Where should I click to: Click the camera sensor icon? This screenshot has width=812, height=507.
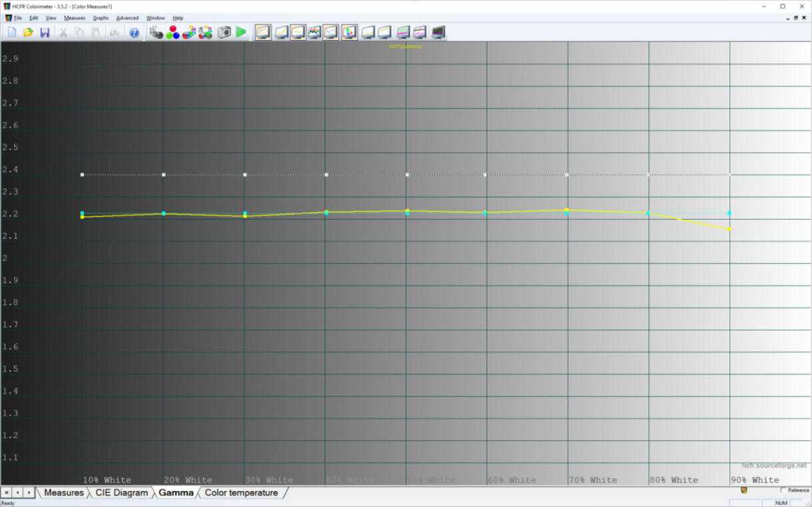[225, 32]
